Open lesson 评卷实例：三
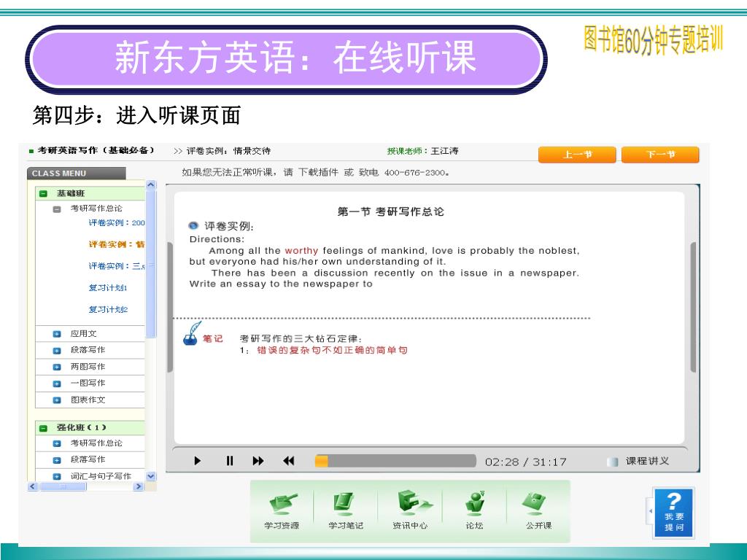The image size is (747, 560). (x=116, y=265)
